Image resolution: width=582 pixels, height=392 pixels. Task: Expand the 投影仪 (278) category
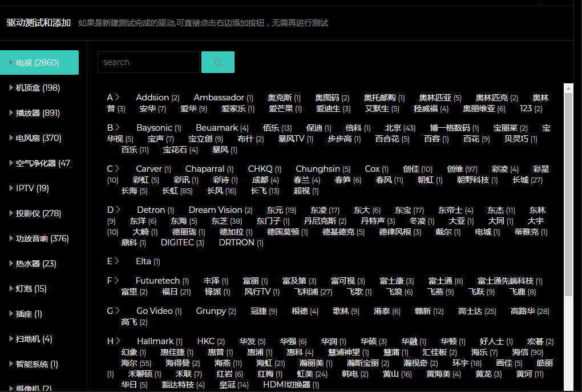[x=39, y=213]
